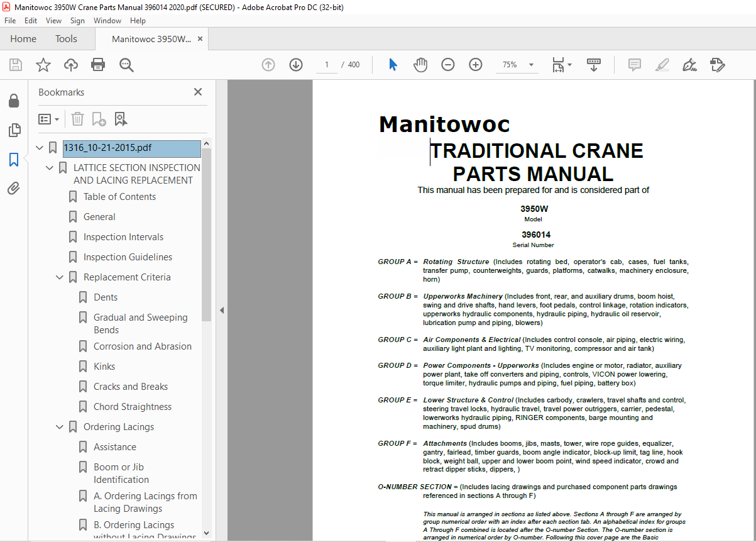The height and width of the screenshot is (542, 756).
Task: Go to A. Ordering Lacings from Lacing Drawings
Action: 145,502
